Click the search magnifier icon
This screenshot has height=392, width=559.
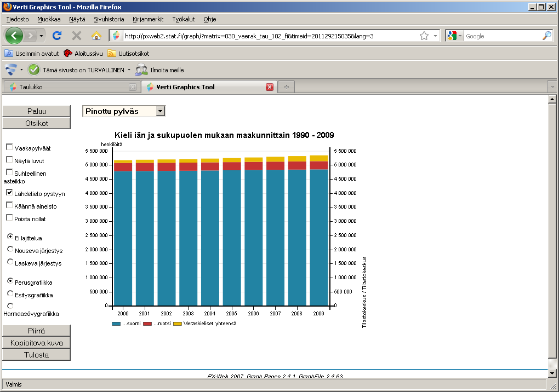(547, 36)
